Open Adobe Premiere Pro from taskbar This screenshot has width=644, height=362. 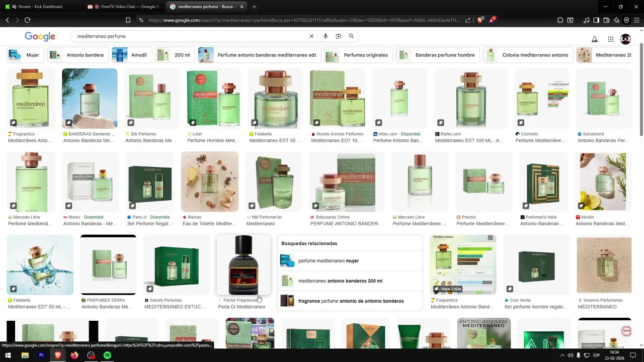click(41, 355)
